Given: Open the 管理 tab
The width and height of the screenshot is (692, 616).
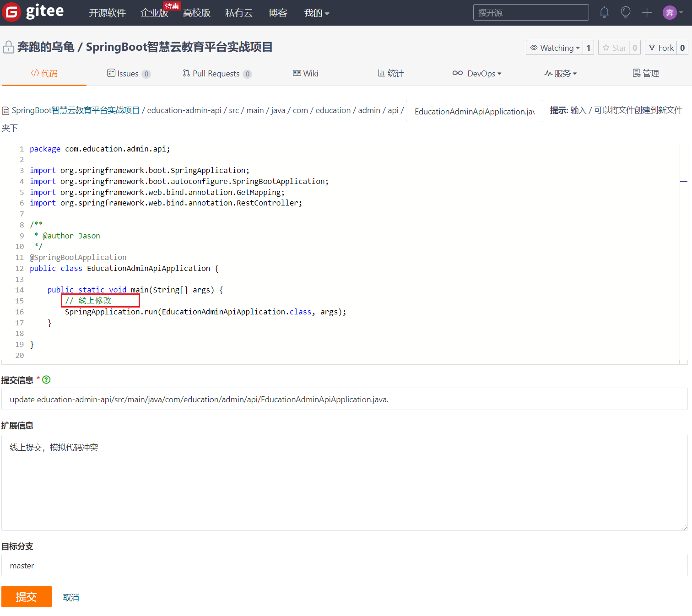Looking at the screenshot, I should click(646, 73).
